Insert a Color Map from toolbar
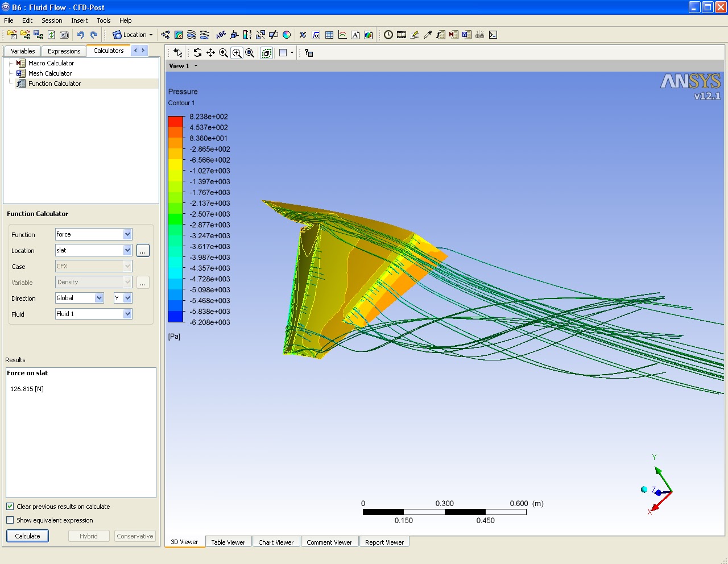The width and height of the screenshot is (728, 564). coord(287,35)
